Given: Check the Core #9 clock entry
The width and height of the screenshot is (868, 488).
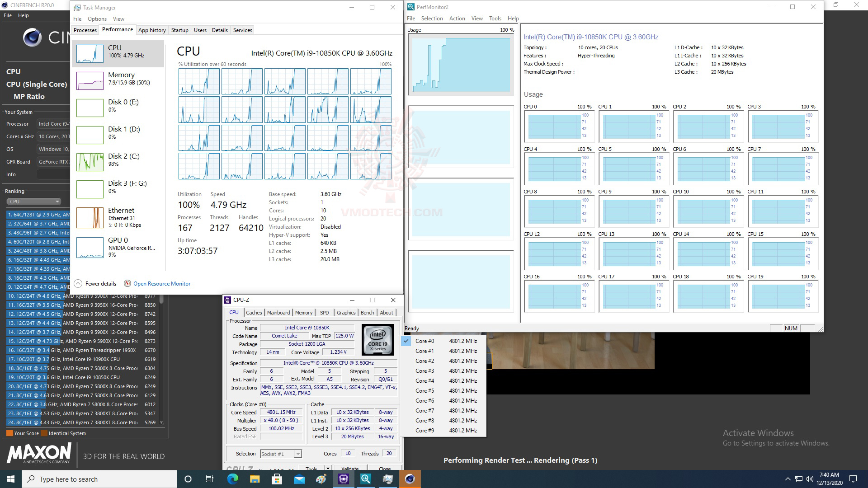Looking at the screenshot, I should tap(425, 431).
